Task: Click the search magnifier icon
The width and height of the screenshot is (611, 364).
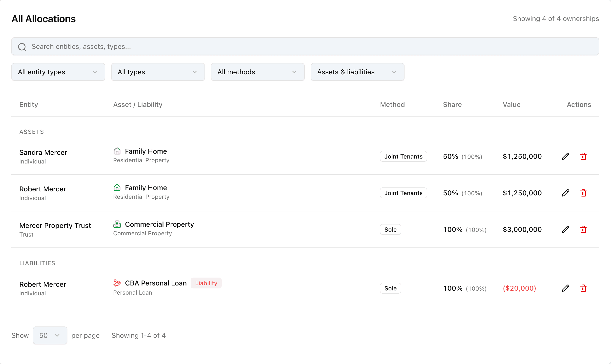Action: [22, 47]
